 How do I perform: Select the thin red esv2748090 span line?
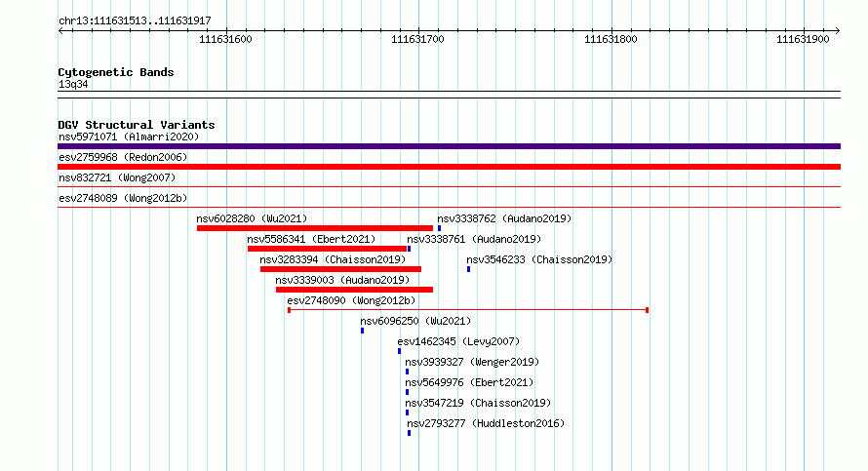468,310
